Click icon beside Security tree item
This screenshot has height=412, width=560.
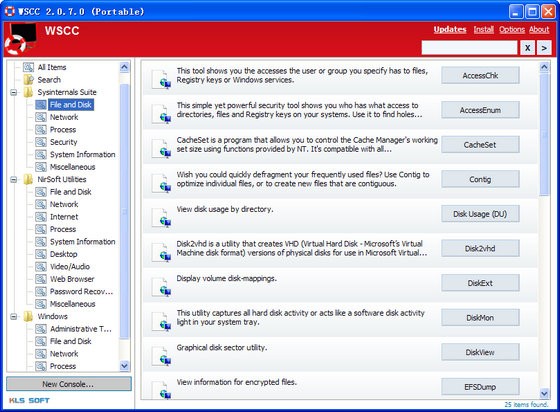(41, 142)
